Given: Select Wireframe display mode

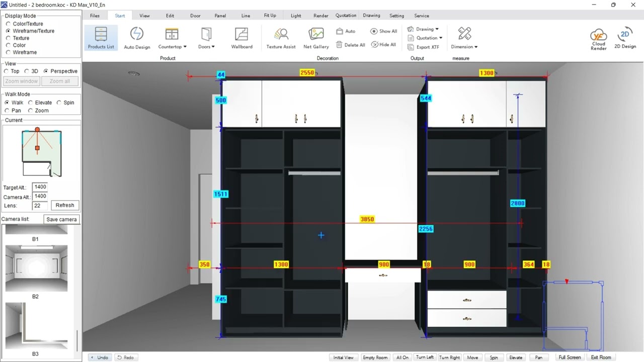Looking at the screenshot, I should (21, 52).
